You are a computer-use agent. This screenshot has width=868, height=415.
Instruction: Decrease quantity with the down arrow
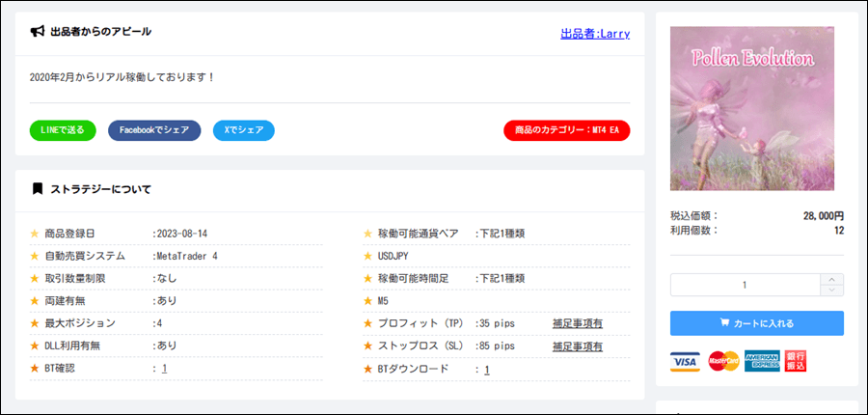[x=831, y=290]
